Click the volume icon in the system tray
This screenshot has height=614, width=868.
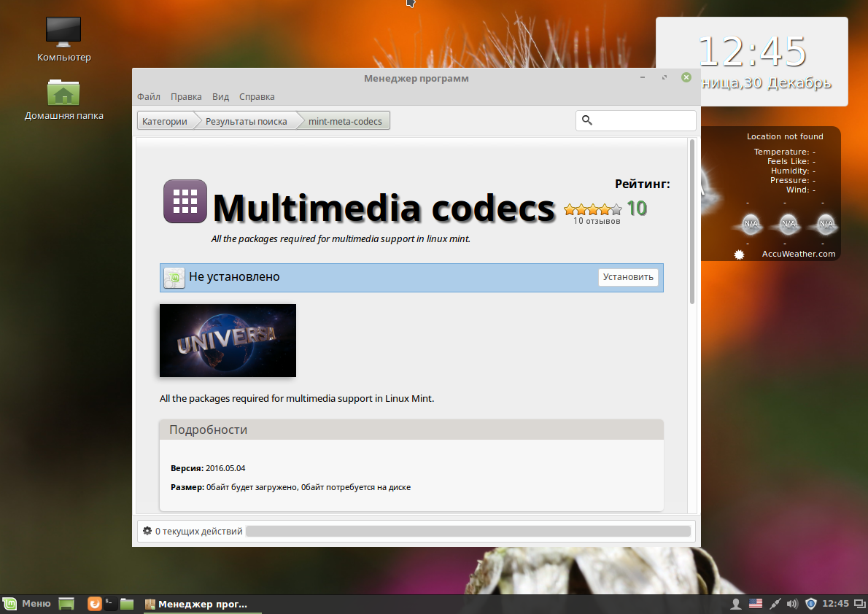pyautogui.click(x=792, y=604)
